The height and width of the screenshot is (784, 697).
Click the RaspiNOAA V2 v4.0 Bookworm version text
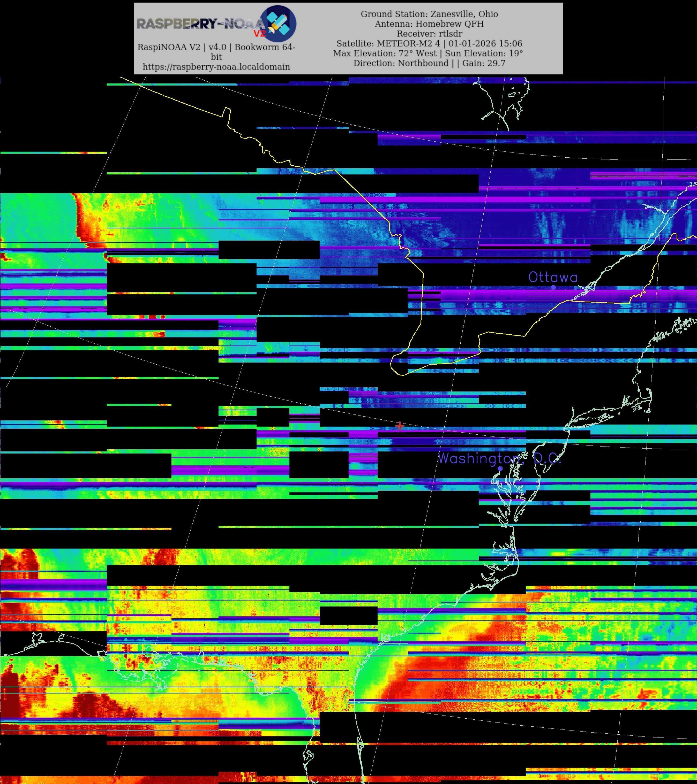(x=216, y=47)
